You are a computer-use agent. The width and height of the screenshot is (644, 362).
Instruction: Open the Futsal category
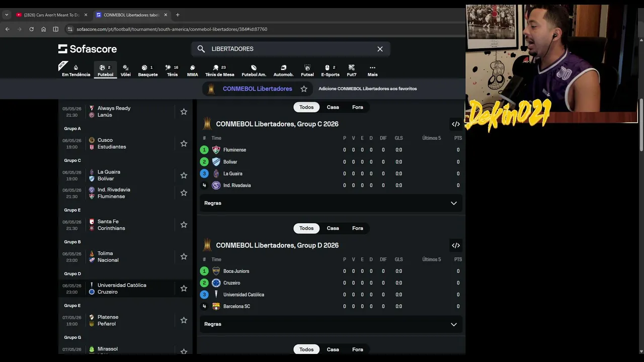coord(307,70)
